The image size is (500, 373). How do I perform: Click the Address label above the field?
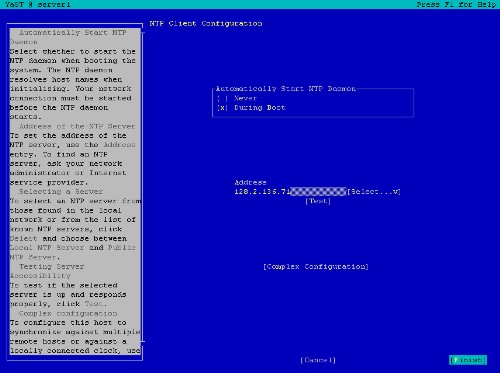[250, 182]
